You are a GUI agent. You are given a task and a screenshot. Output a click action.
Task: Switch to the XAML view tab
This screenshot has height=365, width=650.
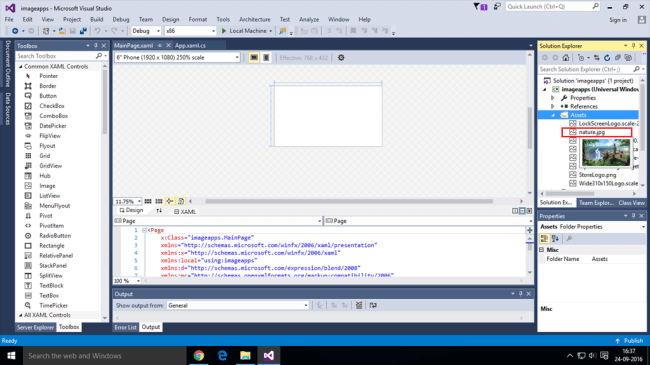click(185, 212)
